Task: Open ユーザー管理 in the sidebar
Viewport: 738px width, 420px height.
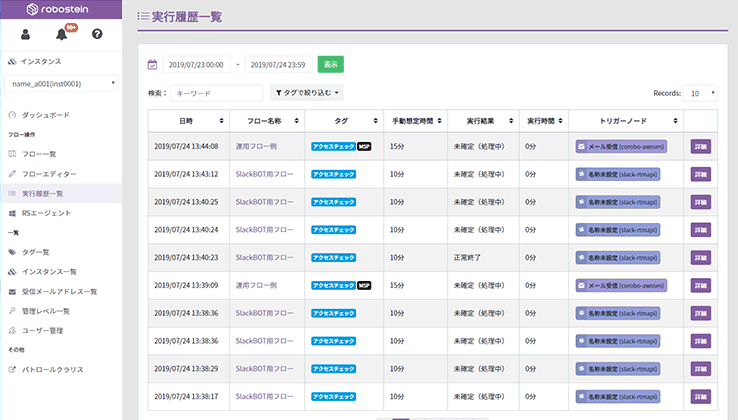Action: (x=42, y=331)
